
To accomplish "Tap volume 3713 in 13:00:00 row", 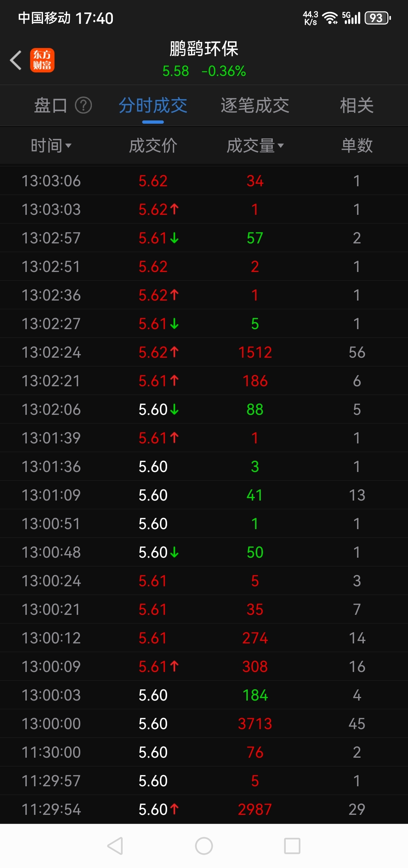I will [x=255, y=724].
